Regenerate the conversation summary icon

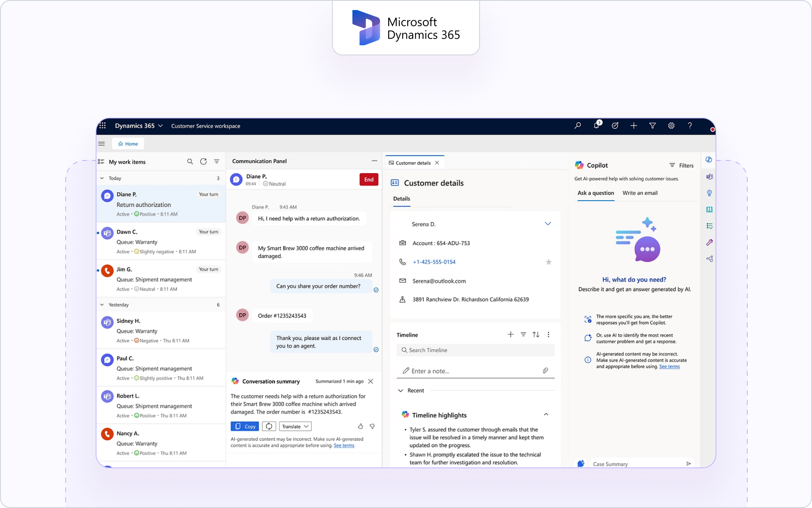pyautogui.click(x=269, y=426)
